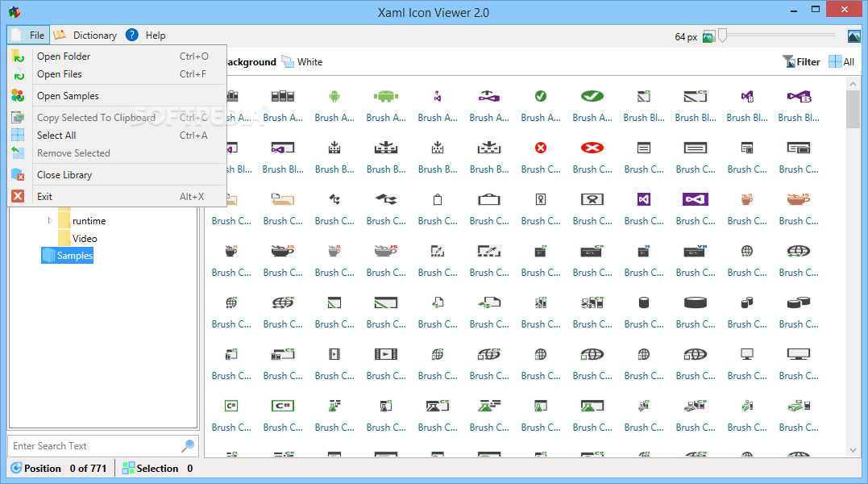Open the Dictionary menu
The height and width of the screenshot is (484, 868).
[x=85, y=35]
